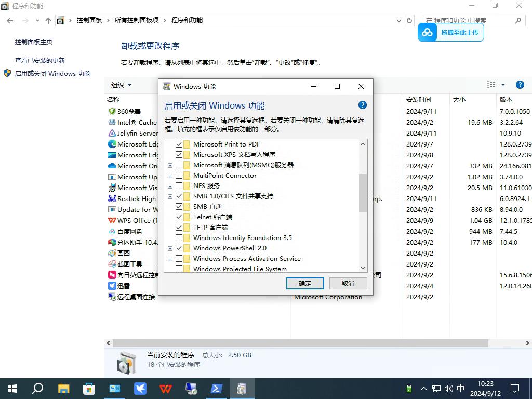This screenshot has width=532, height=399.
Task: Uncheck Windows PowerShell 2.0 checkbox
Action: pyautogui.click(x=179, y=248)
